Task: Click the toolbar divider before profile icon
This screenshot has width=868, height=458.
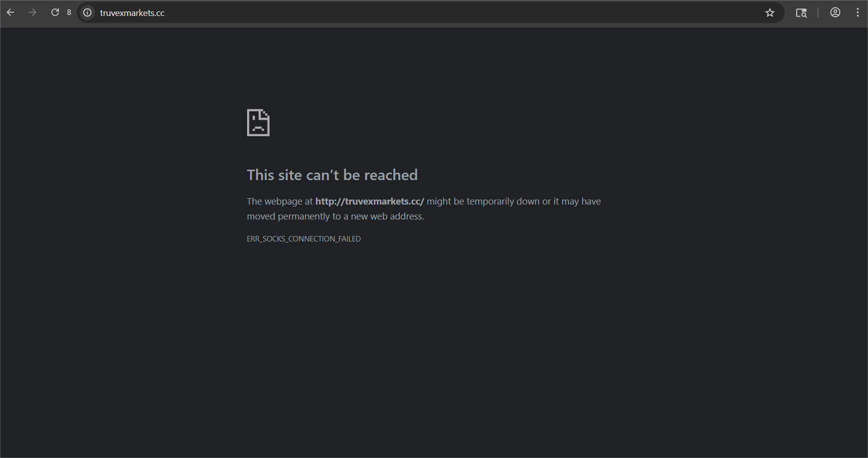Action: [x=818, y=13]
